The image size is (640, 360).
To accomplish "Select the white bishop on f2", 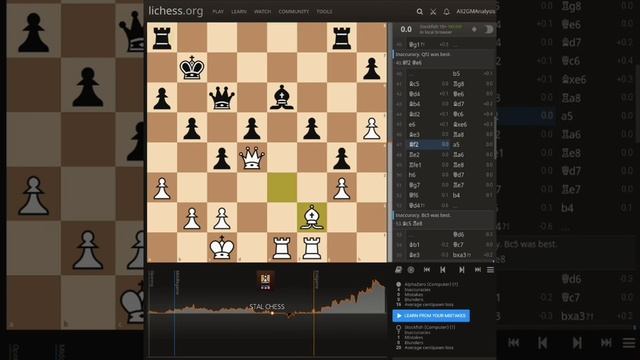I will (312, 218).
